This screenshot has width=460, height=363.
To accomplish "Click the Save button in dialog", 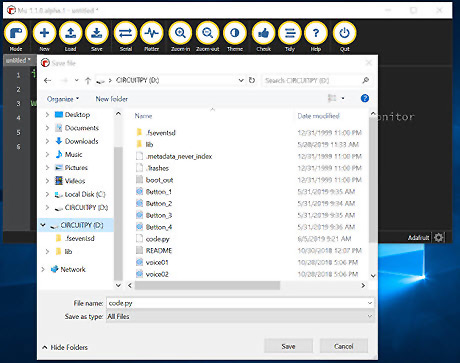I will pyautogui.click(x=288, y=346).
